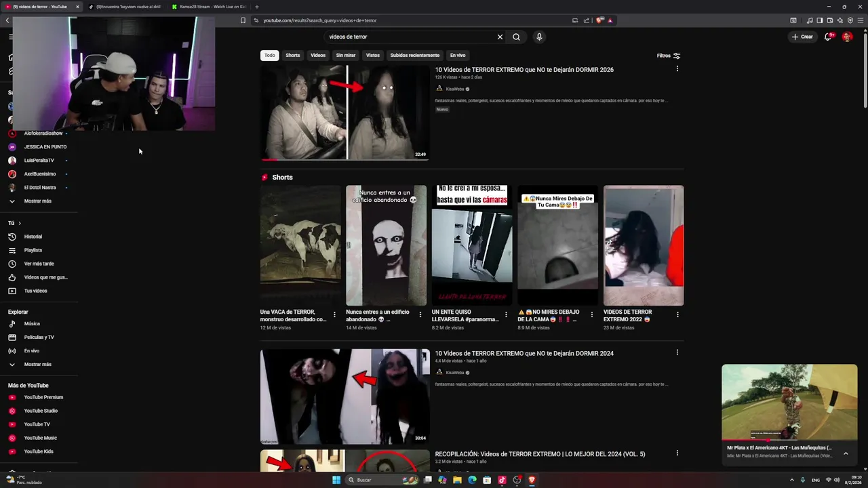Expand the Tú section chevron
The image size is (868, 488).
point(20,223)
